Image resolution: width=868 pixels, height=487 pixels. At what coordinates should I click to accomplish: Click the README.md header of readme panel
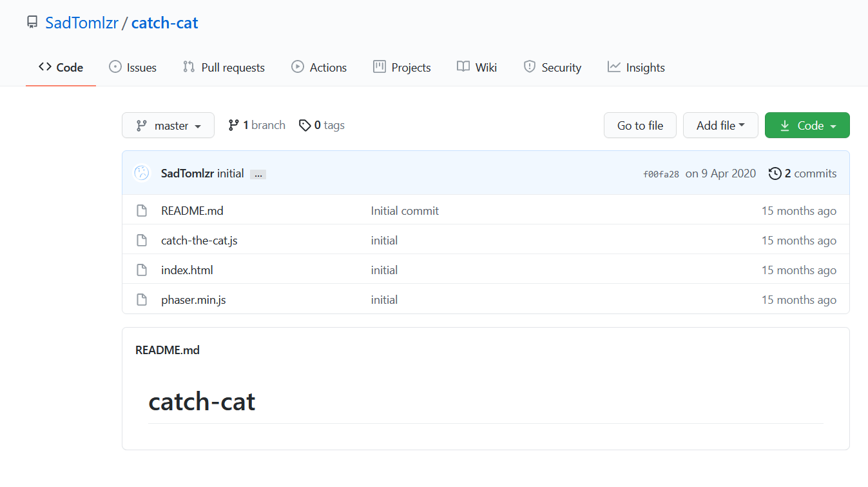tap(168, 350)
